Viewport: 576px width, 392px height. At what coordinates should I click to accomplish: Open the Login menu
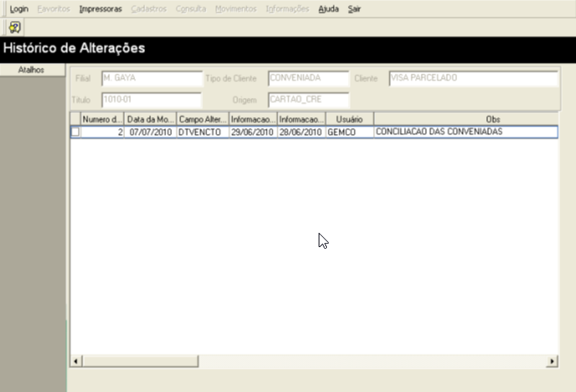(19, 9)
